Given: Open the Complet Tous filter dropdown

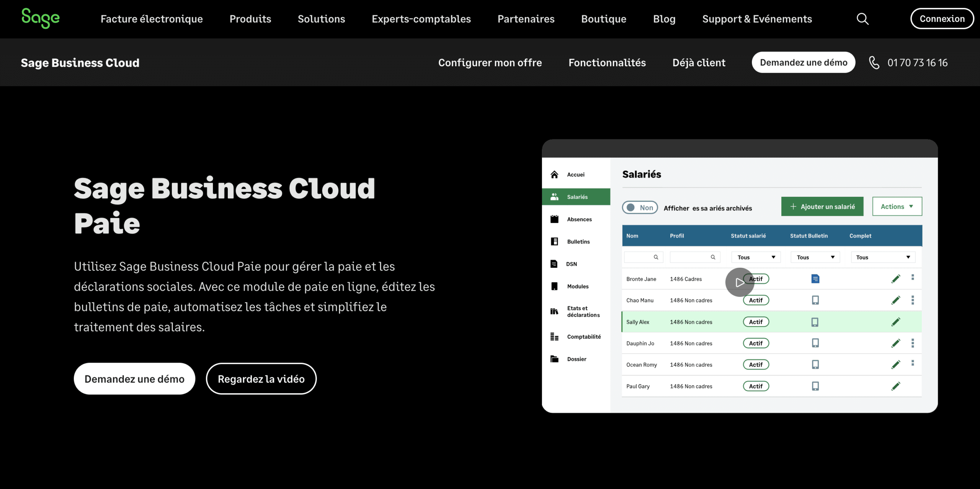Looking at the screenshot, I should click(x=883, y=257).
